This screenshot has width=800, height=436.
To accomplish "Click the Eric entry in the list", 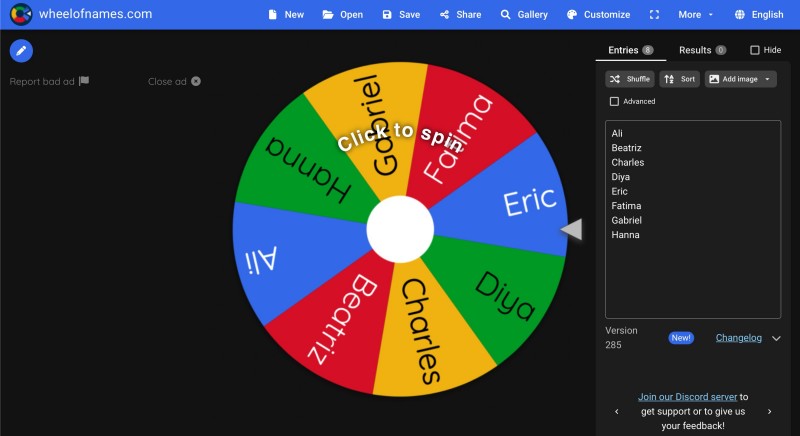I will [x=619, y=192].
